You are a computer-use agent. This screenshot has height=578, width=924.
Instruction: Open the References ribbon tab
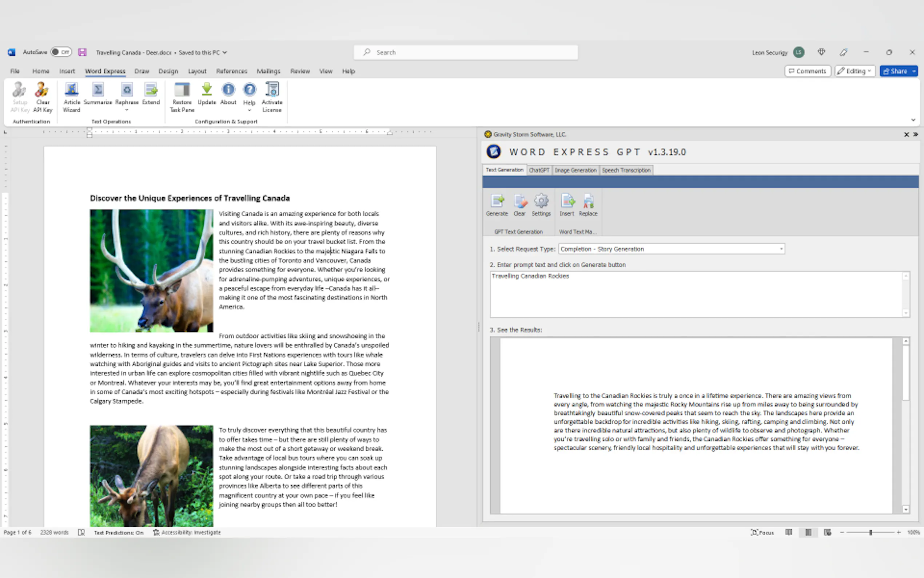pos(231,71)
